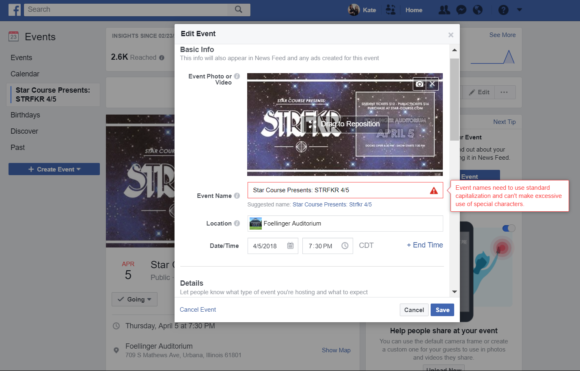Select Calendar in the Events sidebar
The width and height of the screenshot is (580, 371).
point(25,74)
